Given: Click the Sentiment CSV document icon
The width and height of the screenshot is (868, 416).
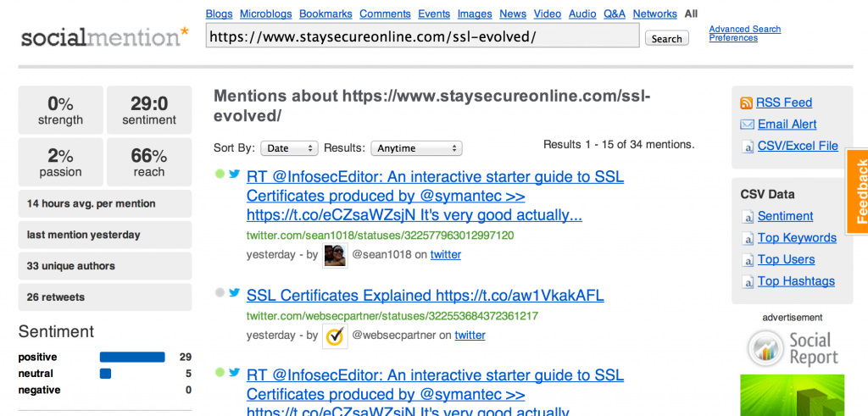Looking at the screenshot, I should pyautogui.click(x=748, y=216).
